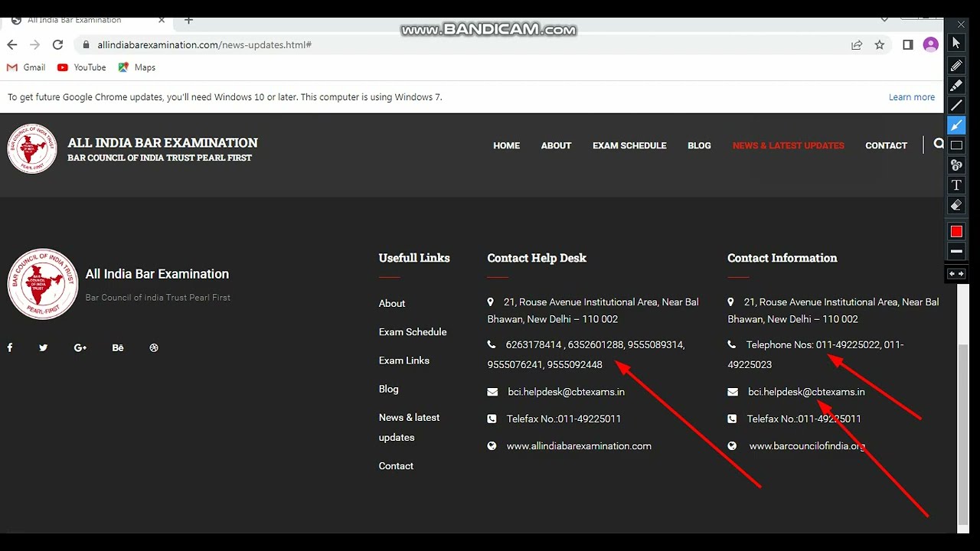Go to the Contact navigation item
This screenshot has width=980, height=551.
[886, 145]
